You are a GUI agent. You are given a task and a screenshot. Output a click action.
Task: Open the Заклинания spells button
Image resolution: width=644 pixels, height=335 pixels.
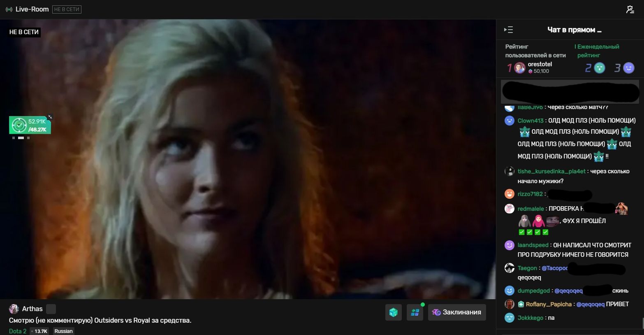point(457,312)
